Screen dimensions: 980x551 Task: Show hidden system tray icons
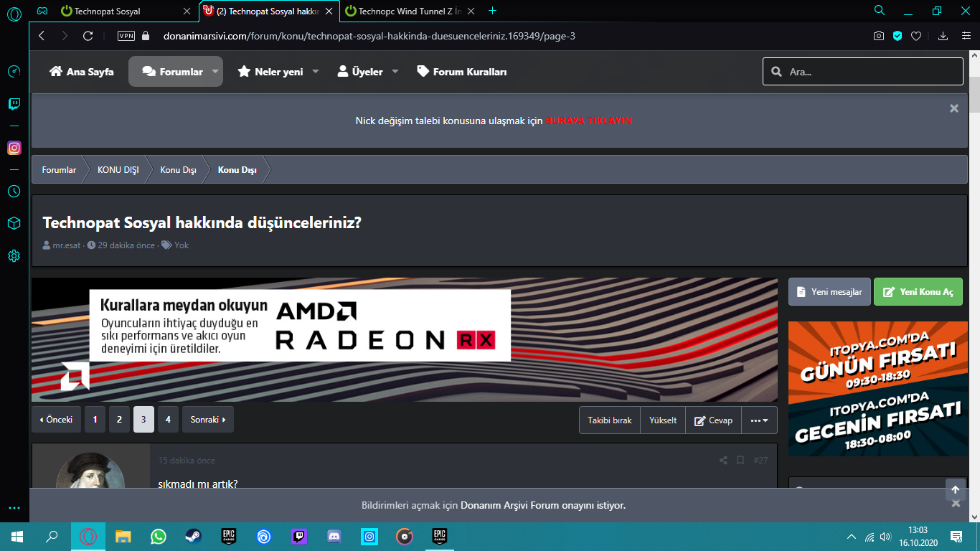tap(852, 537)
